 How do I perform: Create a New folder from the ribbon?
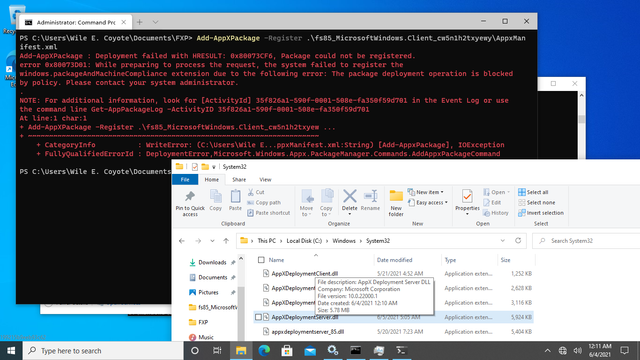tap(396, 202)
